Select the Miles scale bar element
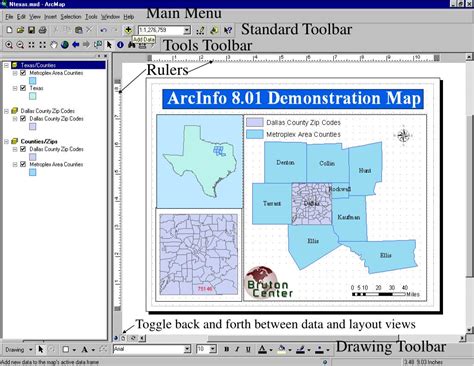 (385, 291)
